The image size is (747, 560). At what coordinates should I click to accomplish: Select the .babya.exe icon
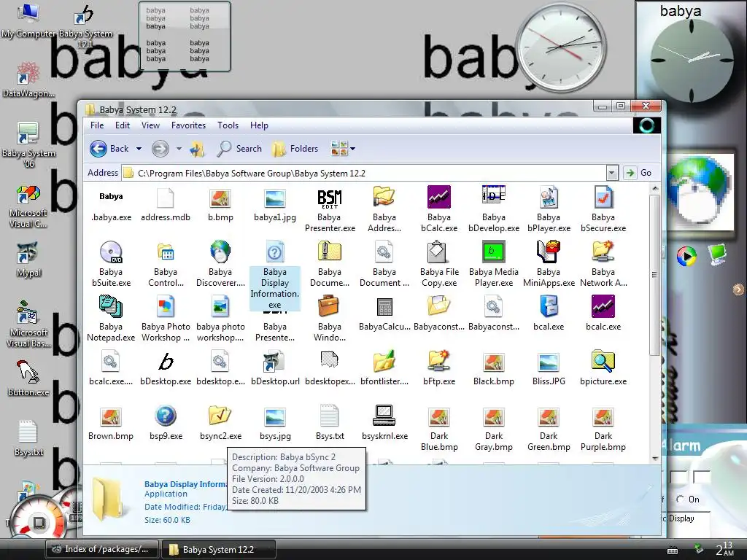[x=111, y=196]
